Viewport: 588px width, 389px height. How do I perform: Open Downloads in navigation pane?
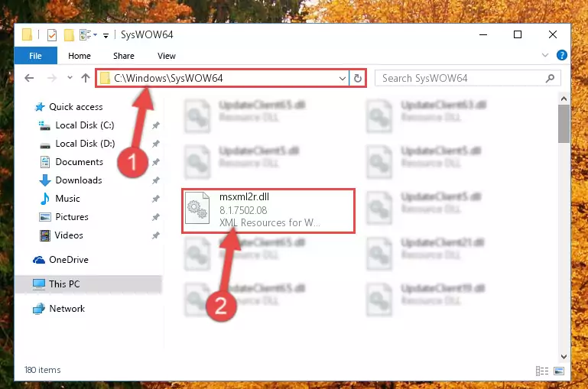pyautogui.click(x=79, y=180)
